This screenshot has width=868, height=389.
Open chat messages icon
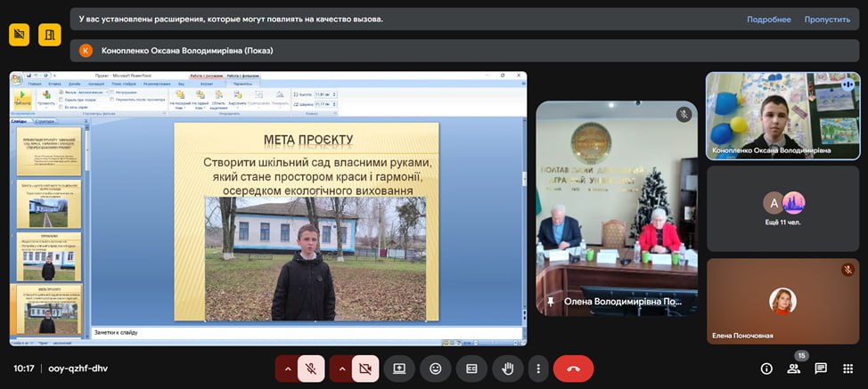coord(821,369)
